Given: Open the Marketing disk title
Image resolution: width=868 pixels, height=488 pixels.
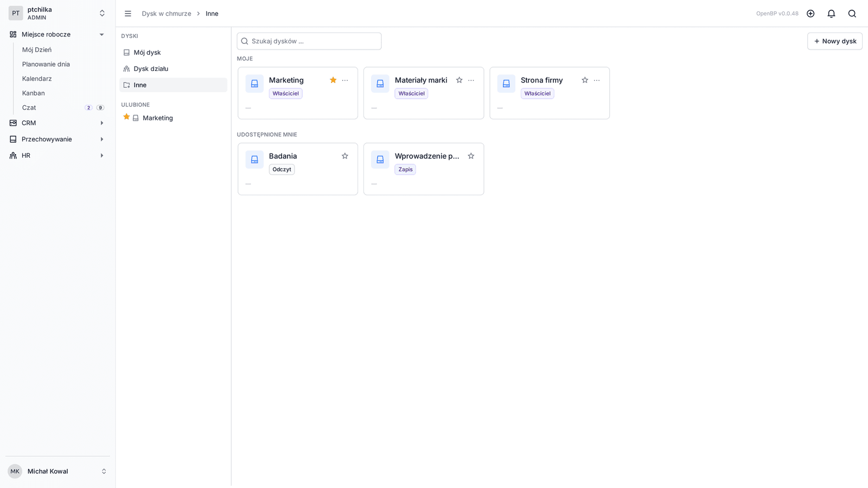Looking at the screenshot, I should (286, 80).
